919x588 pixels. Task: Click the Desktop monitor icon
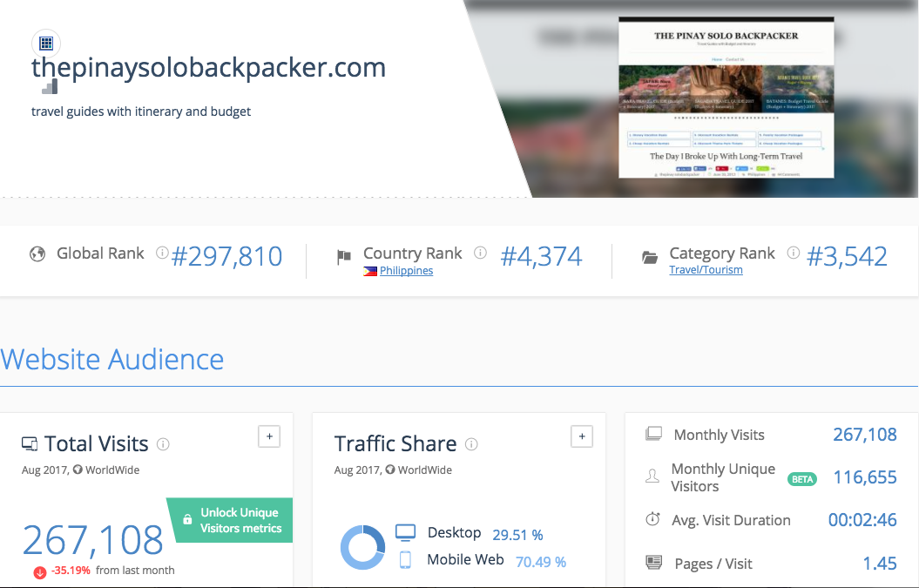click(x=406, y=532)
